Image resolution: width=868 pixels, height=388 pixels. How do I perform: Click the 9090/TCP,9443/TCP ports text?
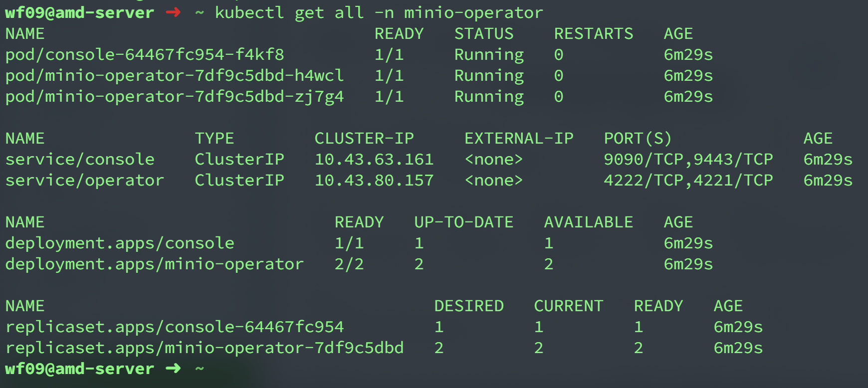688,159
